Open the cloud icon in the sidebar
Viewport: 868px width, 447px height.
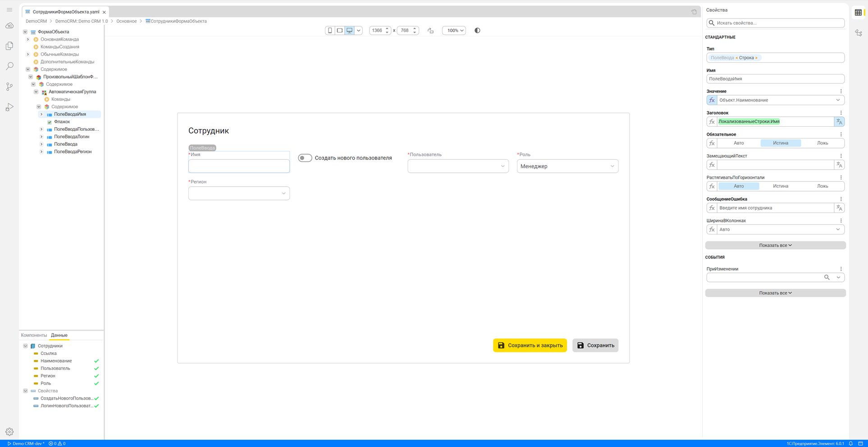pyautogui.click(x=9, y=26)
